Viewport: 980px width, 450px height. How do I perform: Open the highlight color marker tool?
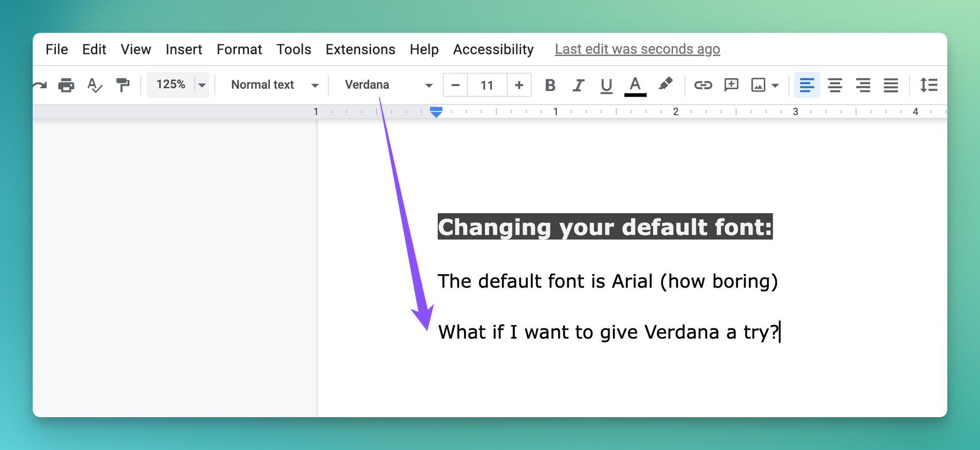point(665,84)
